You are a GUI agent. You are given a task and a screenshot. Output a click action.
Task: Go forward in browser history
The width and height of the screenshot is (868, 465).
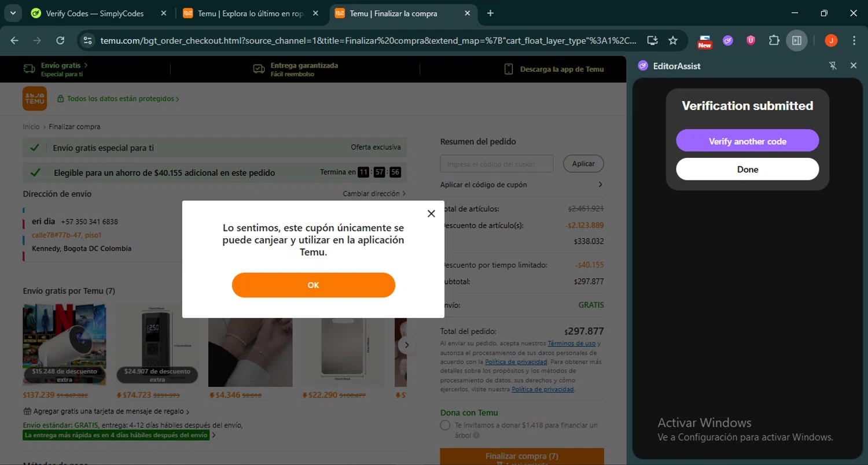click(x=37, y=40)
